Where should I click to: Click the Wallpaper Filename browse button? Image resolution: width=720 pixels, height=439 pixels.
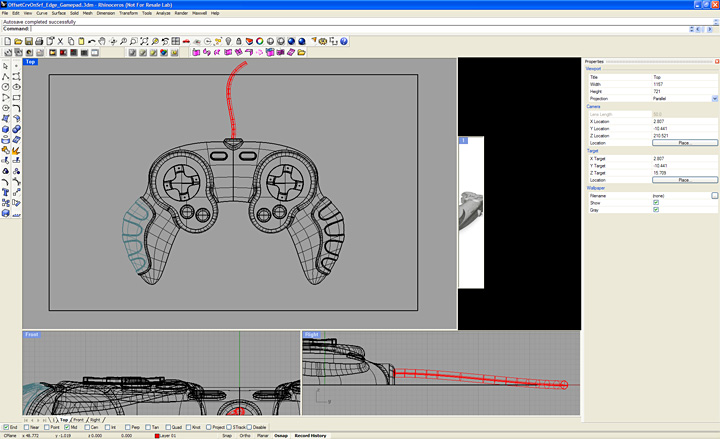[x=715, y=195]
